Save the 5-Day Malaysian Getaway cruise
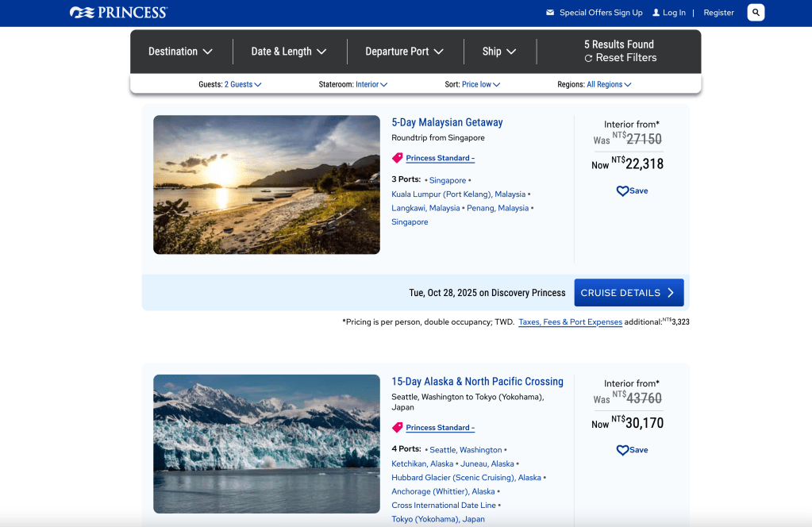The width and height of the screenshot is (812, 527). [x=632, y=190]
